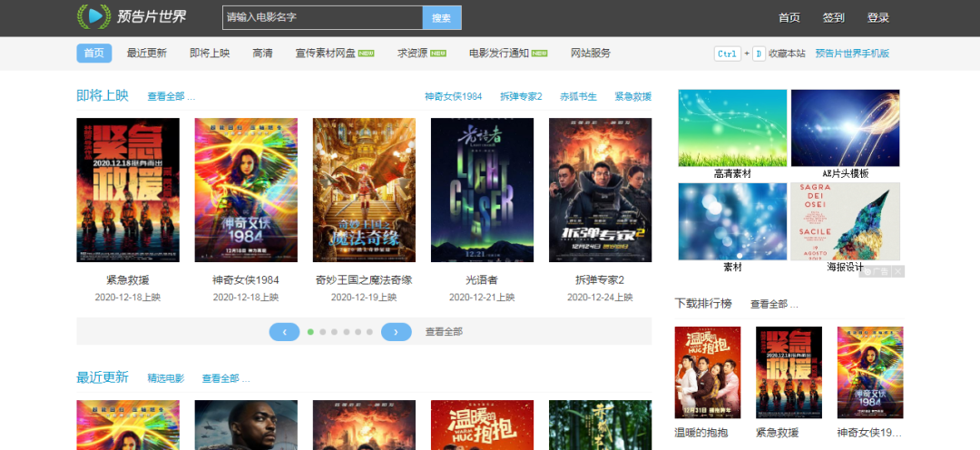Screen dimensions: 980x450
Task: Open the 高清 nav tab
Action: pyautogui.click(x=262, y=54)
